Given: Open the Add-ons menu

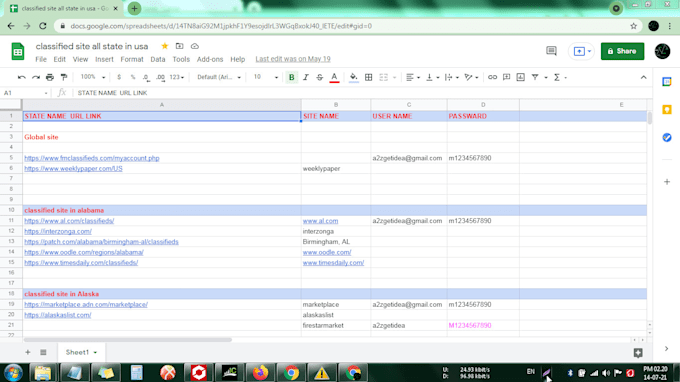Looking at the screenshot, I should (x=210, y=59).
